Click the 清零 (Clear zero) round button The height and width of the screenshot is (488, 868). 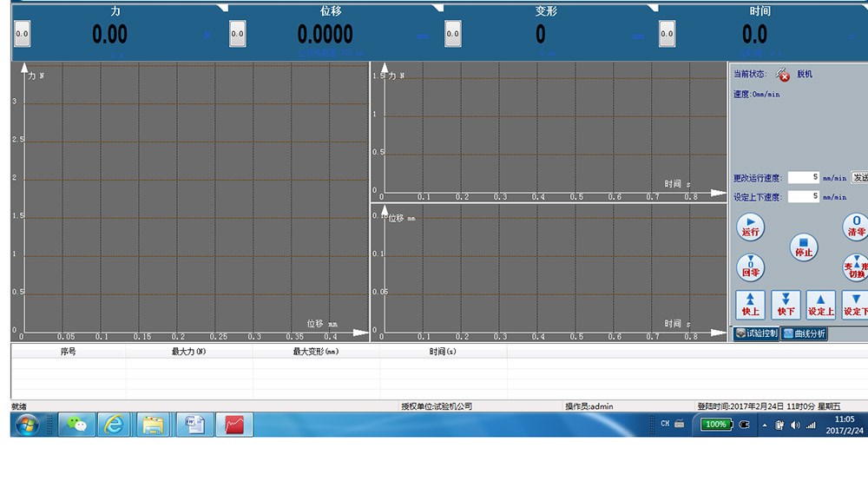tap(855, 228)
